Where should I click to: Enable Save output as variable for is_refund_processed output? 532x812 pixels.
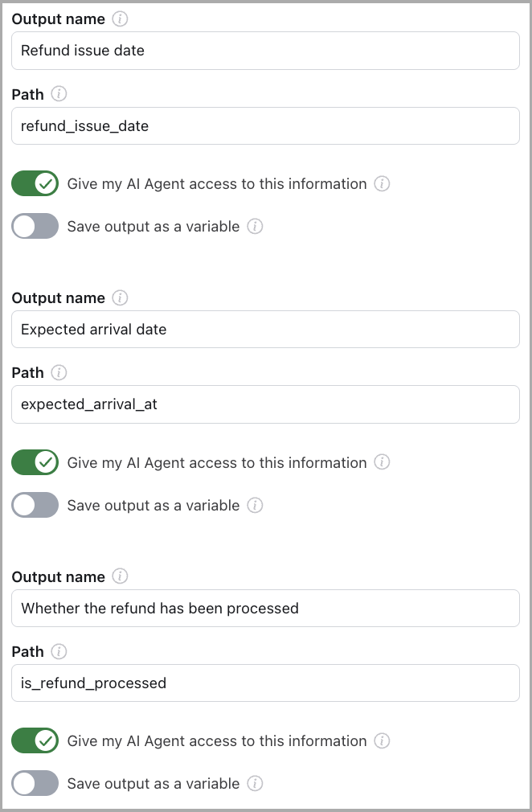35,784
